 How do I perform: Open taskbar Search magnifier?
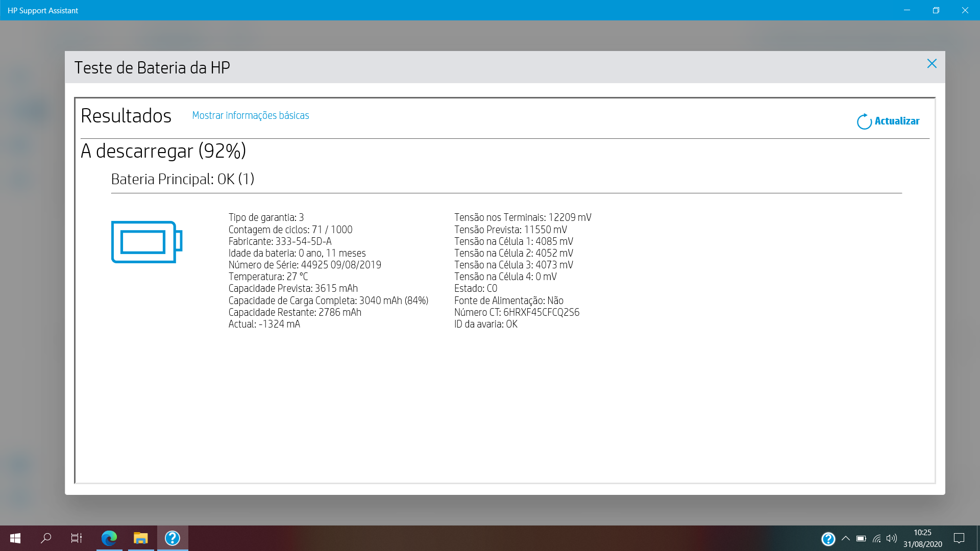point(46,538)
